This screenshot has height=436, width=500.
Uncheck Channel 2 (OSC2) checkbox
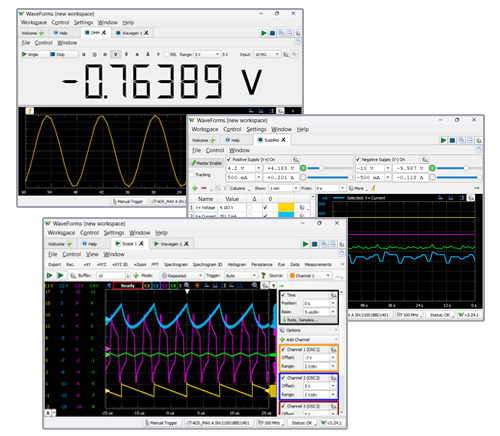[283, 378]
